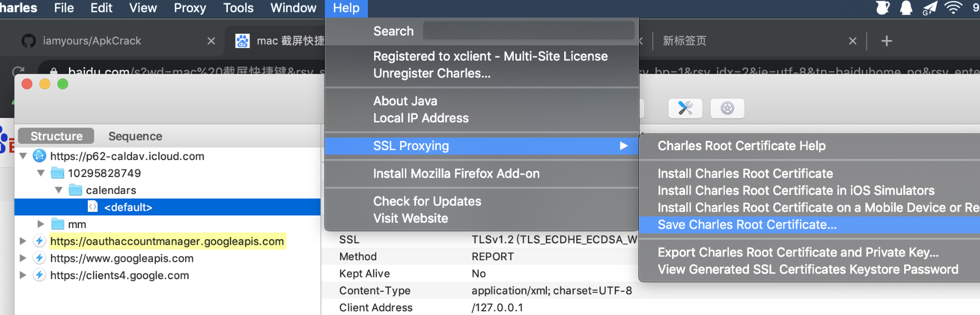The height and width of the screenshot is (315, 980).
Task: Collapse the p62-caldav.icloud.com tree node
Action: 23,156
